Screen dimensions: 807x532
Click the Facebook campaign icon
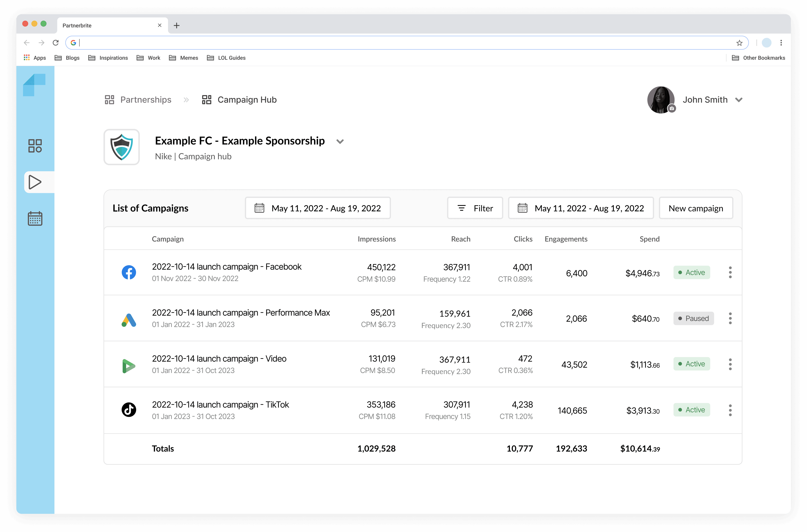pyautogui.click(x=129, y=272)
